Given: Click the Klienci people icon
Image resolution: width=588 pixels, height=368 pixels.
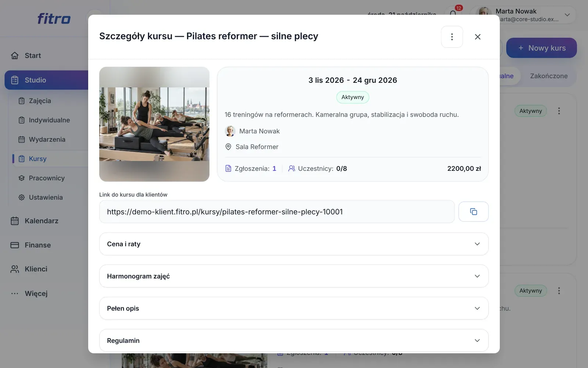Looking at the screenshot, I should 15,269.
